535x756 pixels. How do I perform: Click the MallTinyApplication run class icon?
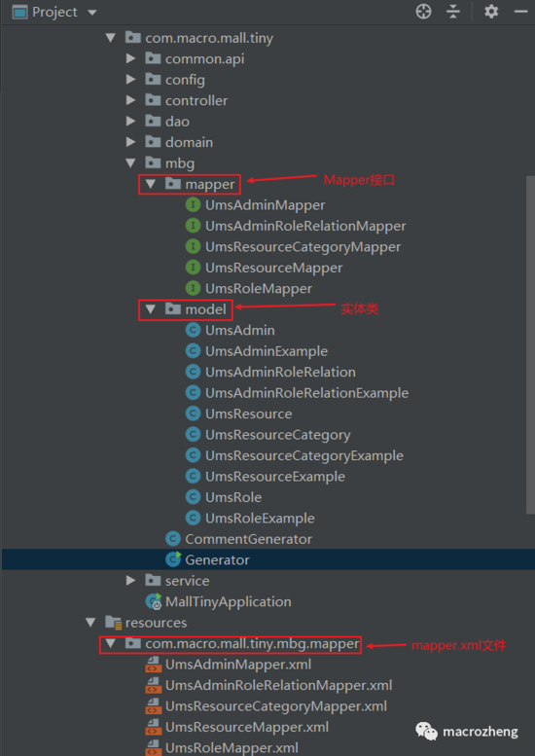(x=154, y=601)
